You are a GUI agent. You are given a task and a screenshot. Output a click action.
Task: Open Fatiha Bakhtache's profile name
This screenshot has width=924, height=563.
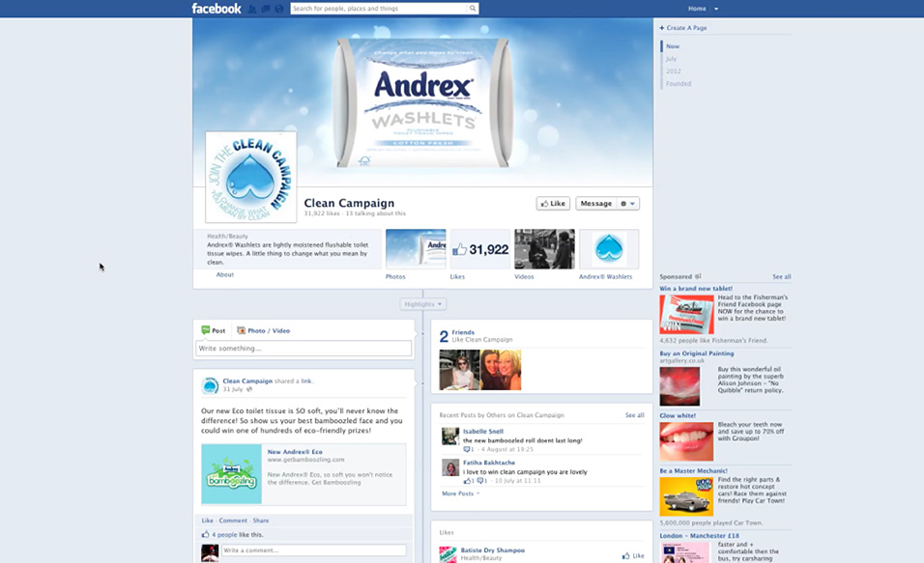point(489,463)
